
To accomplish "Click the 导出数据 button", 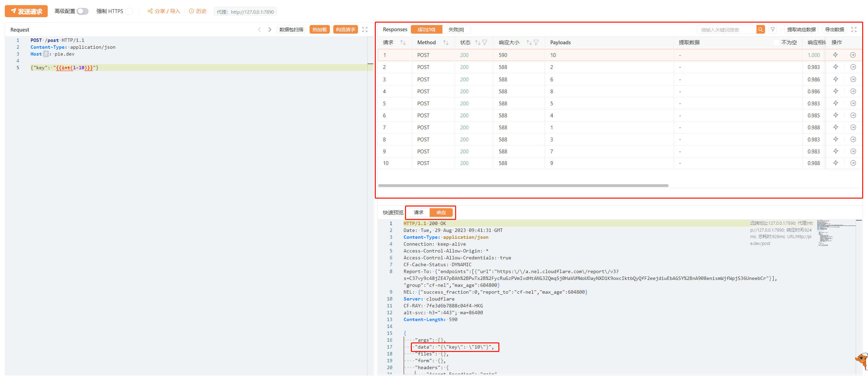I will tap(834, 30).
